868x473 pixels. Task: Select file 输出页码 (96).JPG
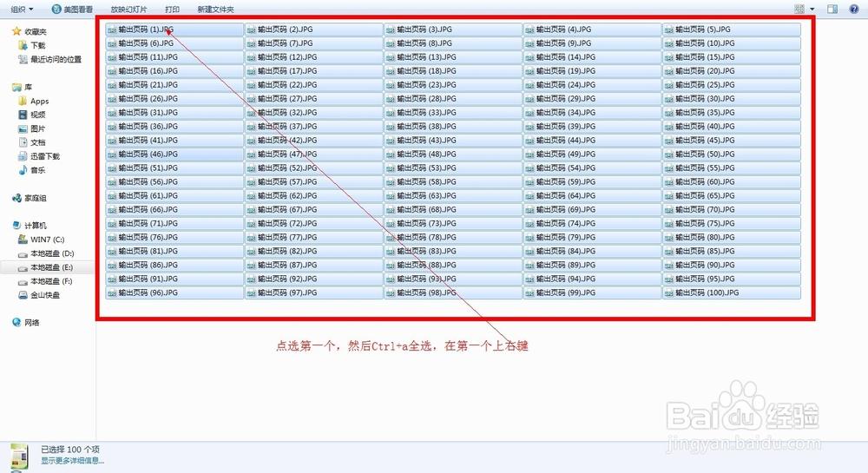(174, 292)
